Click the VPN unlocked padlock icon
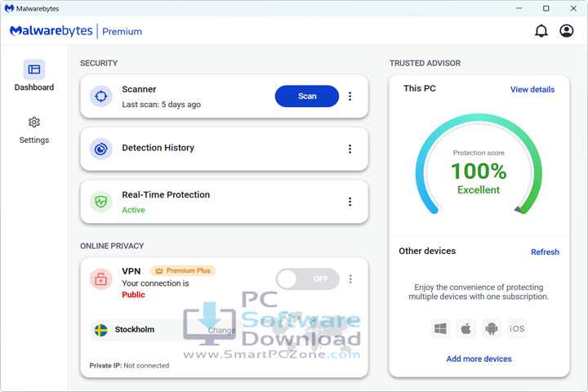 101,279
